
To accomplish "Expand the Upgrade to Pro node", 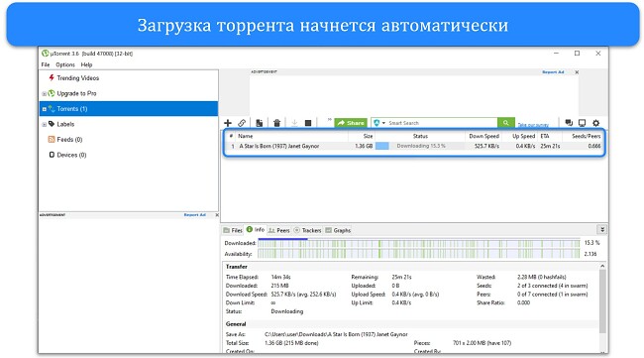I will (x=44, y=93).
